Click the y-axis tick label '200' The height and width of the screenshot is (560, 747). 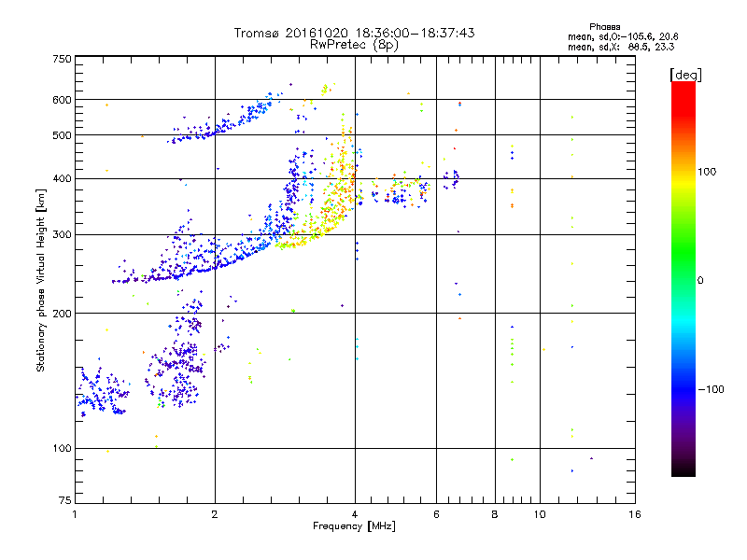pyautogui.click(x=62, y=314)
